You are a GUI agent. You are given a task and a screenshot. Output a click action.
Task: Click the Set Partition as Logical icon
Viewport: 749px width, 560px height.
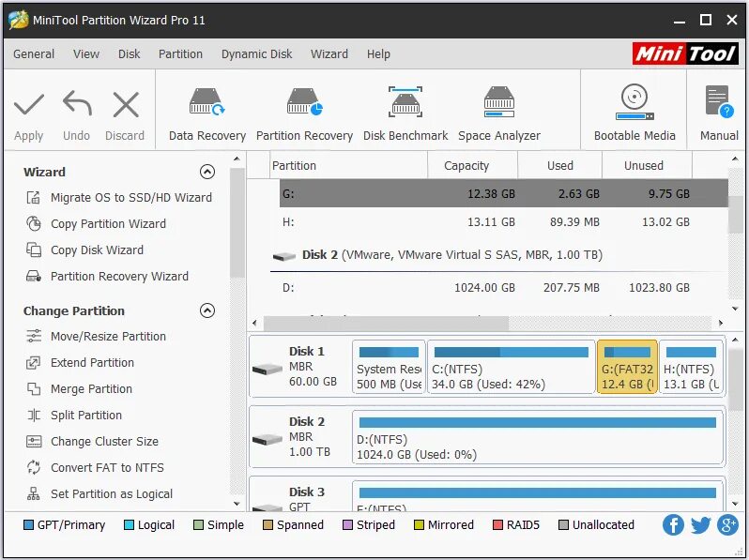pyautogui.click(x=34, y=493)
